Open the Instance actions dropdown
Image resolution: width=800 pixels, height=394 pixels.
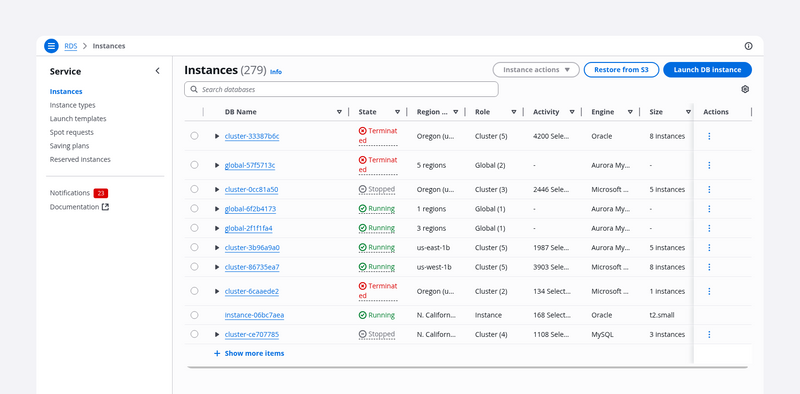[x=536, y=70]
